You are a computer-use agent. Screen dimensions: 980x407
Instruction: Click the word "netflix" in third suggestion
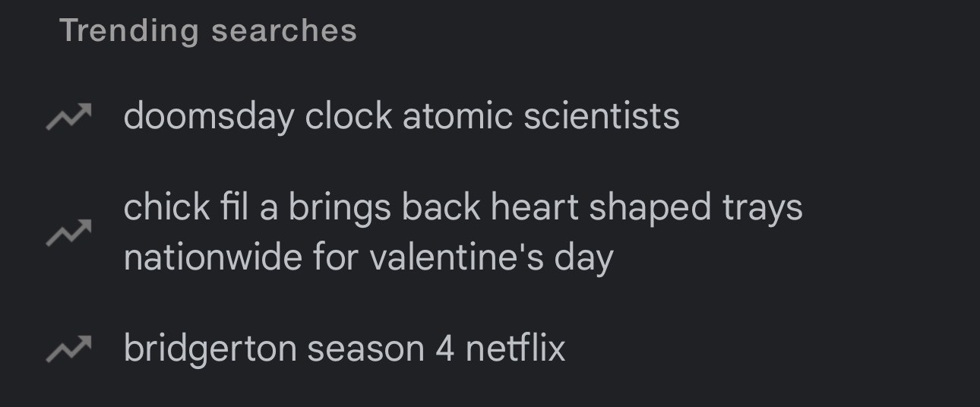click(x=515, y=349)
